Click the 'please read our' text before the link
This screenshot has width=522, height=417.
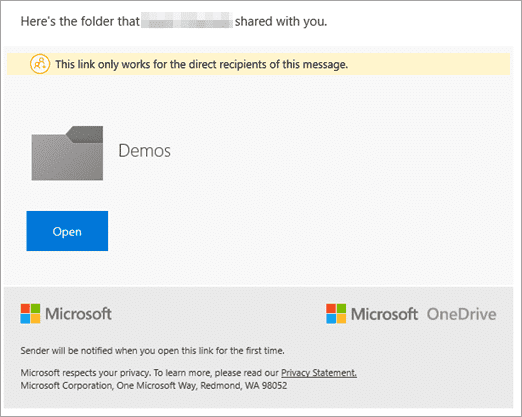(x=247, y=373)
